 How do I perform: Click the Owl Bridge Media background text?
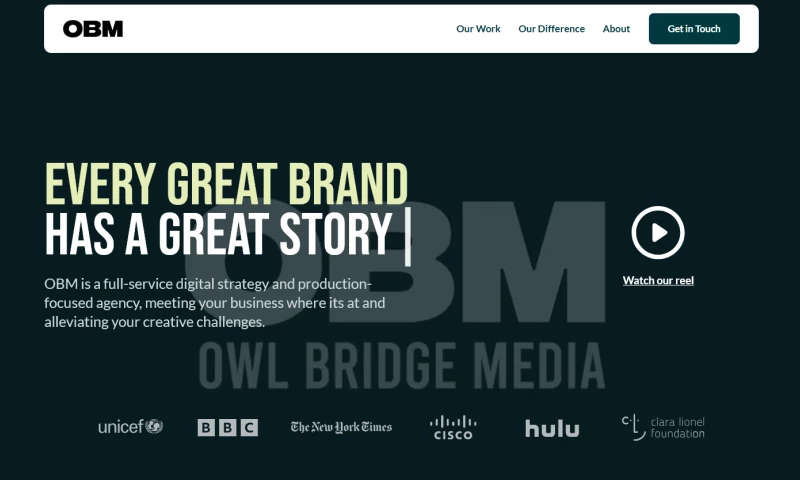(x=402, y=366)
